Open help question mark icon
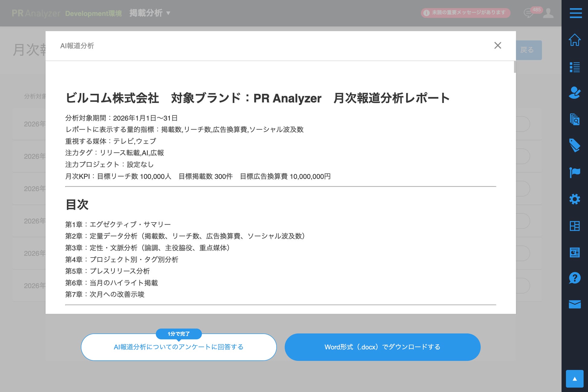The height and width of the screenshot is (392, 588). tap(574, 278)
